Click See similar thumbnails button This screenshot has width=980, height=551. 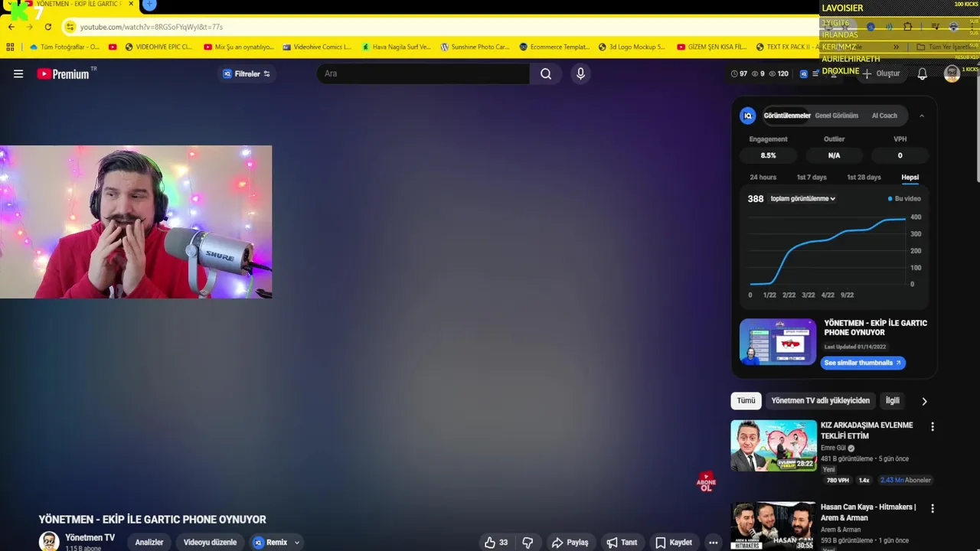[x=863, y=363]
